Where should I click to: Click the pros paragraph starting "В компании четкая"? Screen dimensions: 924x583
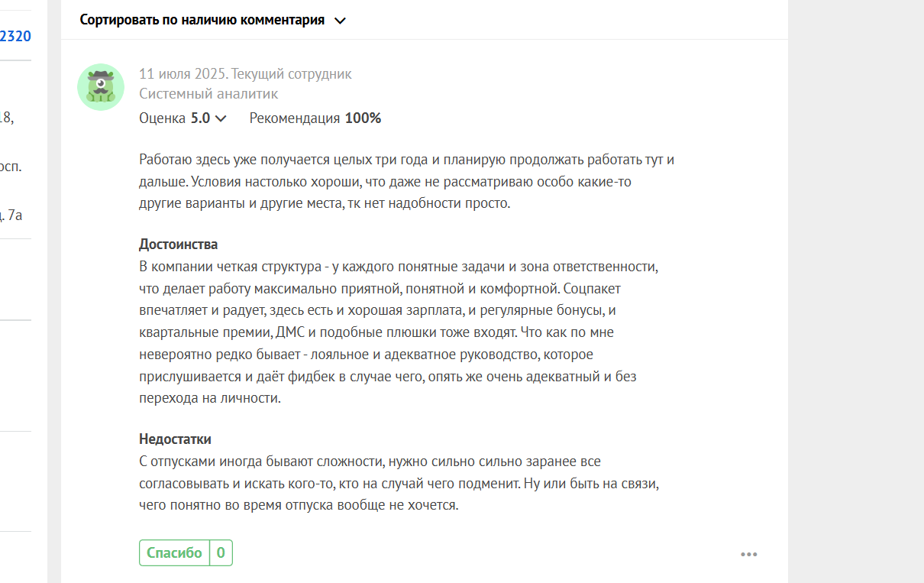399,333
